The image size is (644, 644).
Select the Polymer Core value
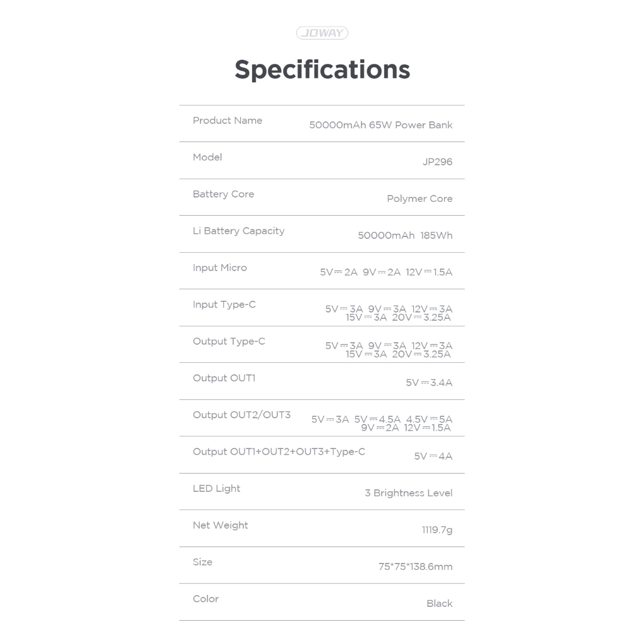point(419,199)
